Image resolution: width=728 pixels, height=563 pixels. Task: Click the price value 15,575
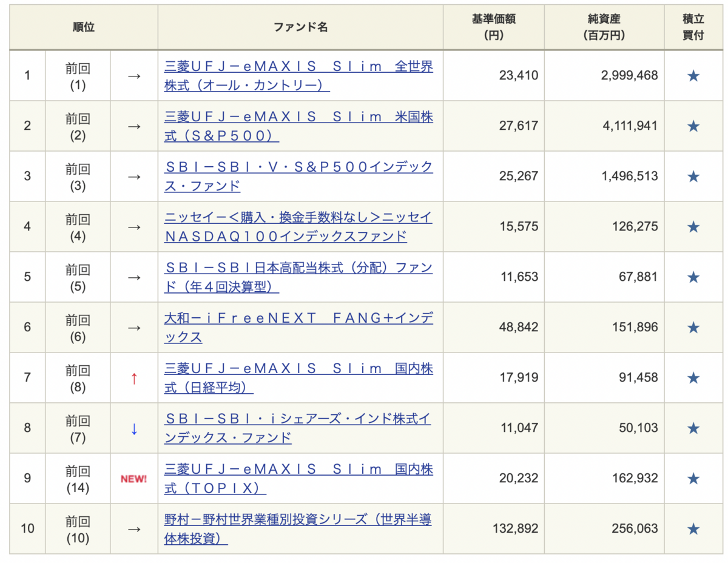point(519,227)
